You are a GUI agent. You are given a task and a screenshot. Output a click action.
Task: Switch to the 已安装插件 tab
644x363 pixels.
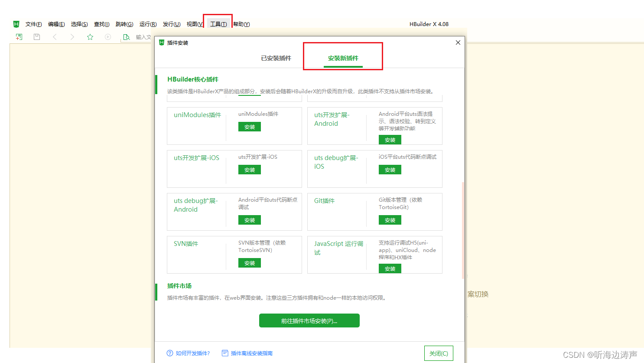click(276, 58)
